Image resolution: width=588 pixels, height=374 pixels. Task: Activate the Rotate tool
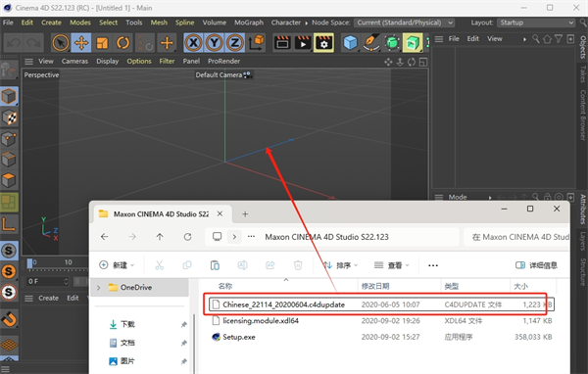[x=123, y=43]
